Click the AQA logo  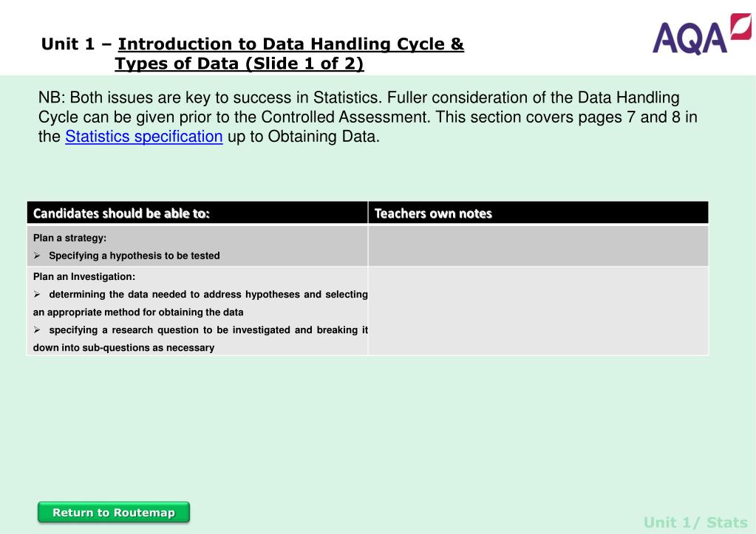pos(701,35)
